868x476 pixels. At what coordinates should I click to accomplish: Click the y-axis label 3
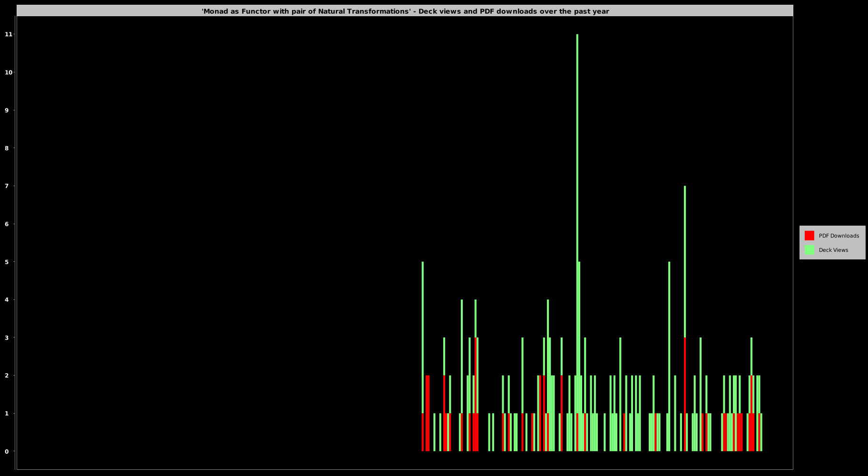[7, 337]
